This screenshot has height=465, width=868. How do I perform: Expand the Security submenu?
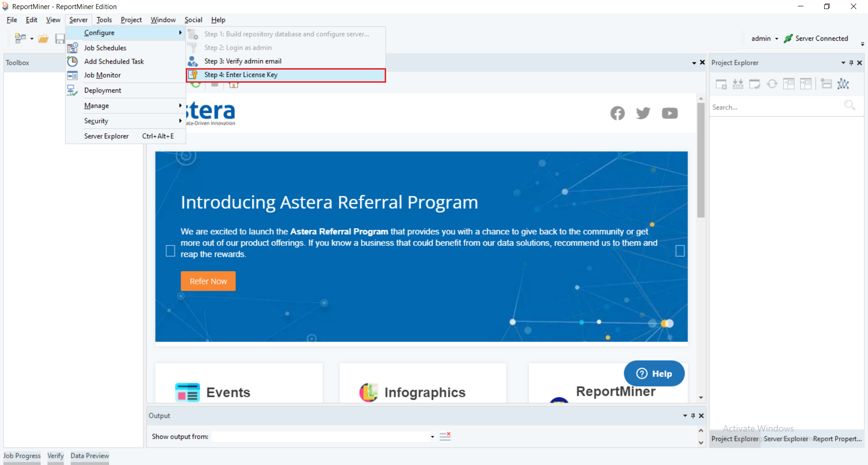tap(126, 121)
